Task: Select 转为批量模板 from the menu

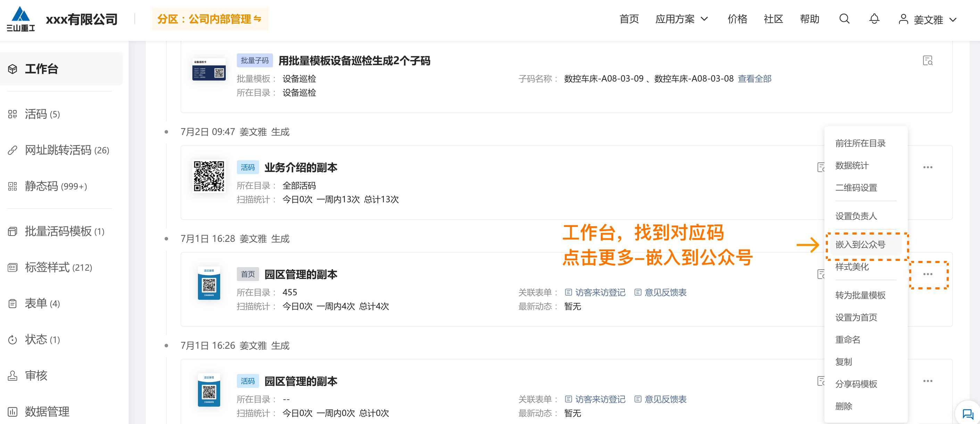Action: (860, 295)
